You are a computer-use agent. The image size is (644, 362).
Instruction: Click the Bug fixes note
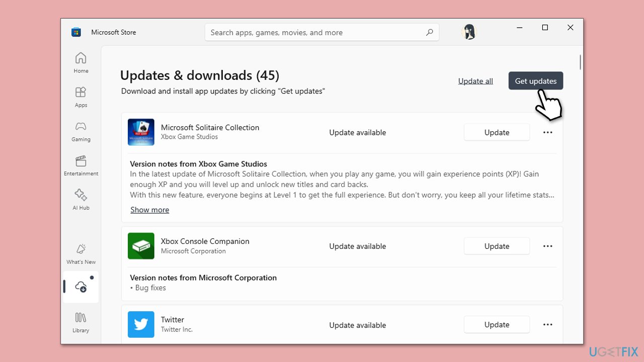(x=148, y=288)
